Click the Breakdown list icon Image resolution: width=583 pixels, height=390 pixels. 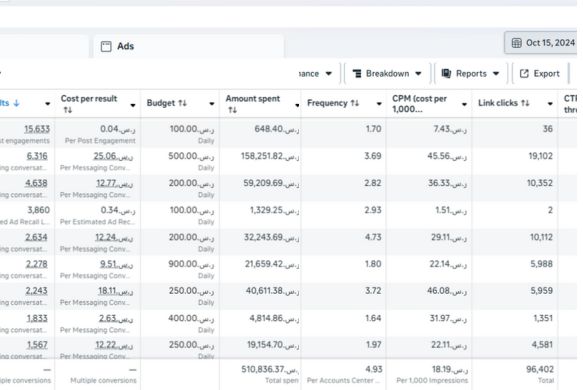pyautogui.click(x=357, y=74)
